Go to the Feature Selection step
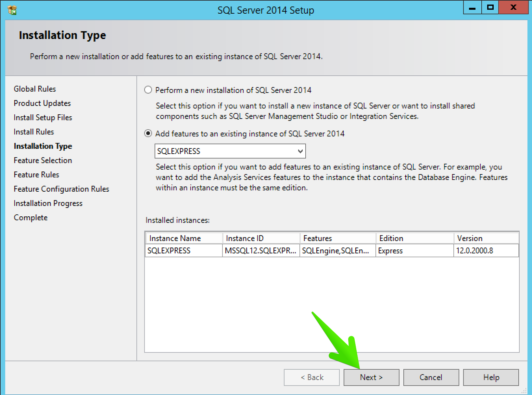 (43, 160)
